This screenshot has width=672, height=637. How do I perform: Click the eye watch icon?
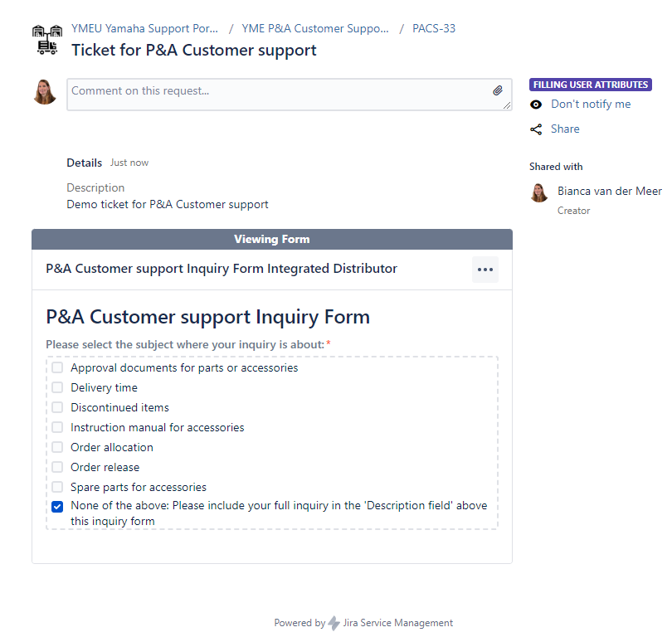536,105
